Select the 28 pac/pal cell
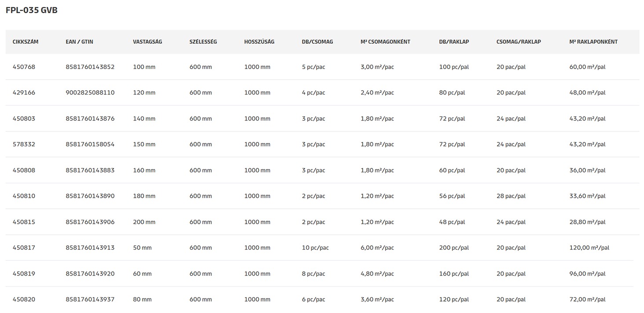 click(x=511, y=196)
